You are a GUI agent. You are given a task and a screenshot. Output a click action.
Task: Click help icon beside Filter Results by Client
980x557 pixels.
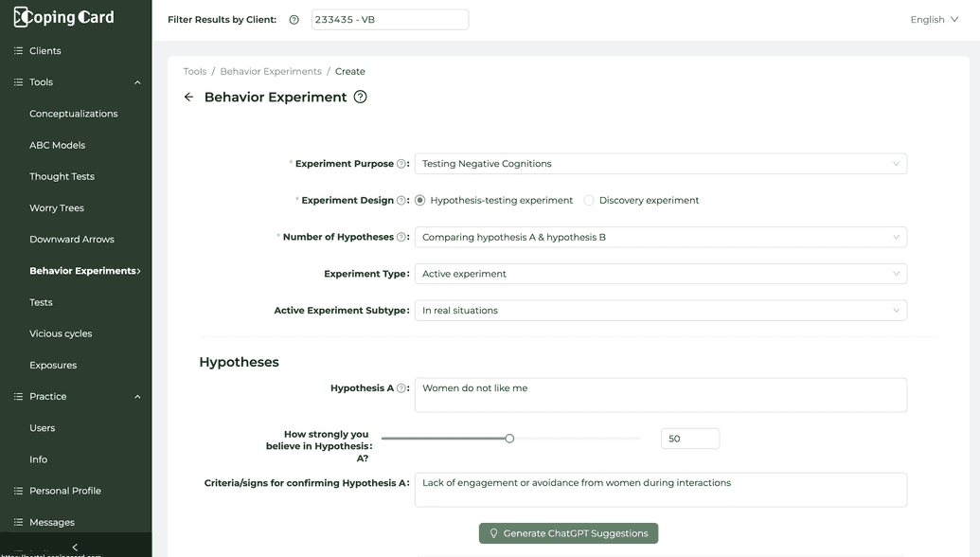coord(294,19)
